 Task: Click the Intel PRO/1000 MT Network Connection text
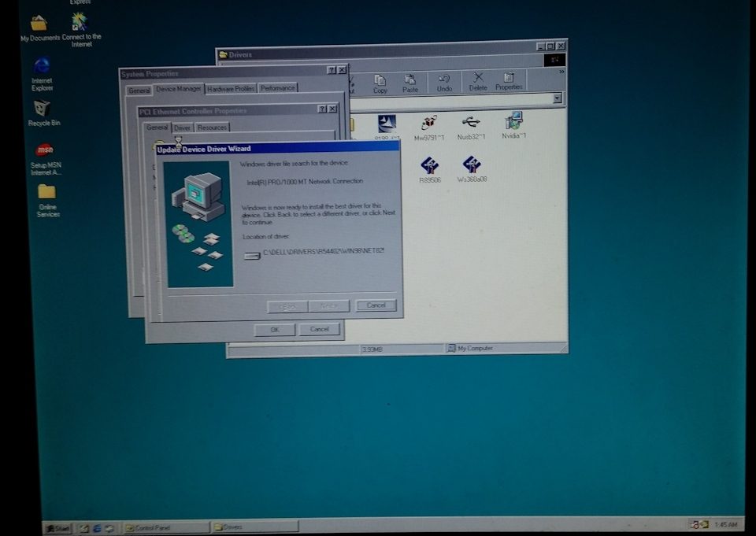(x=305, y=182)
